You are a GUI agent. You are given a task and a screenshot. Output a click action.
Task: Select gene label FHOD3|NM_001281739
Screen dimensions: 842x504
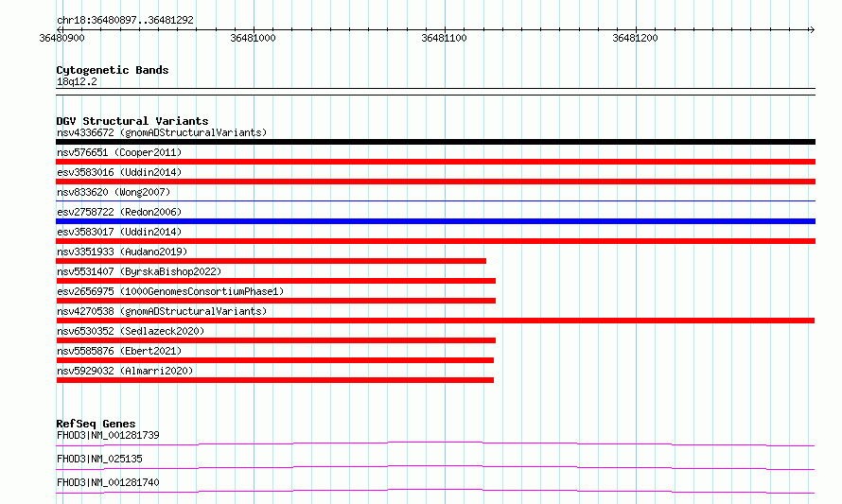(108, 435)
